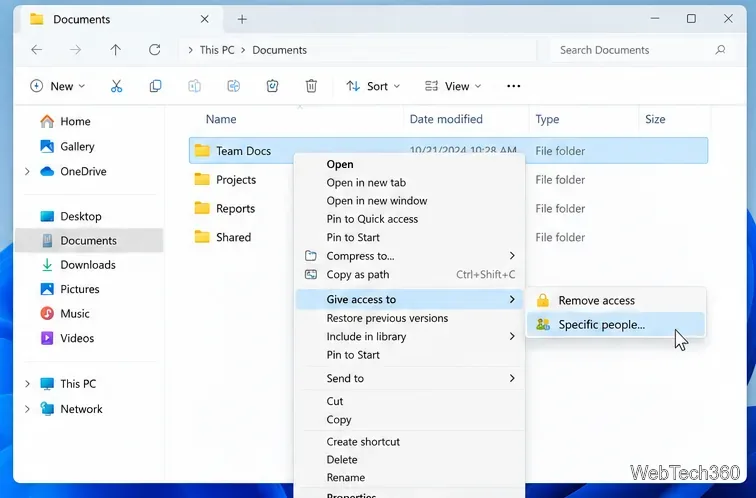This screenshot has width=756, height=498.
Task: Sort by the Name column header
Action: click(x=221, y=119)
